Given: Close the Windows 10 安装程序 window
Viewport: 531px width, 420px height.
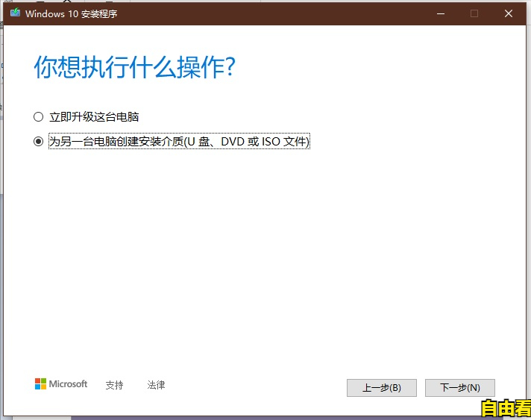Looking at the screenshot, I should [509, 13].
